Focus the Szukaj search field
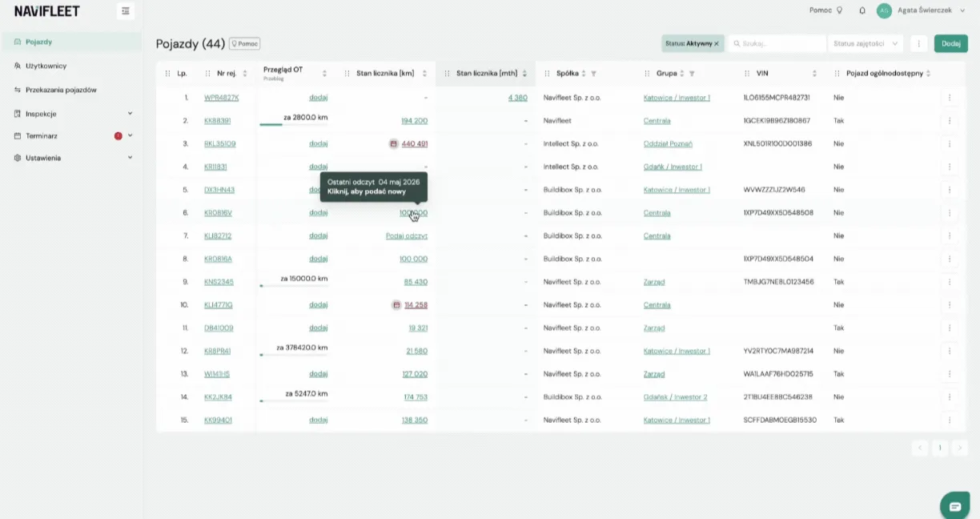This screenshot has height=519, width=980. click(776, 43)
